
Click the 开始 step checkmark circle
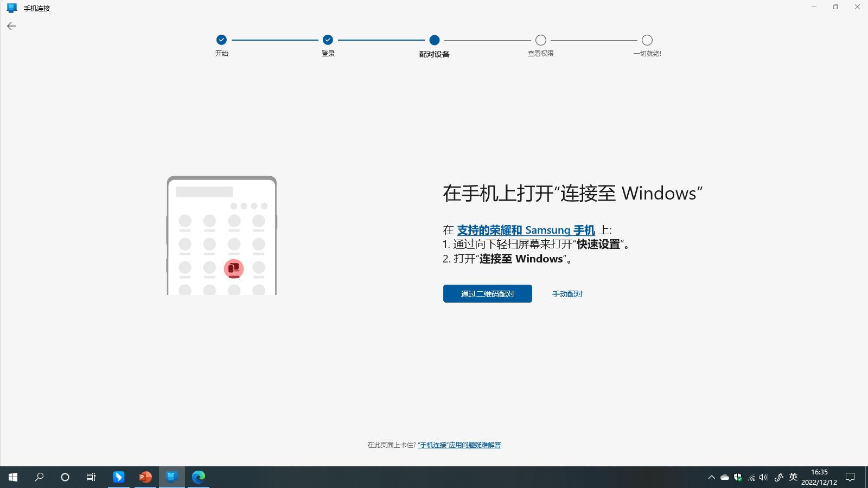pos(221,40)
